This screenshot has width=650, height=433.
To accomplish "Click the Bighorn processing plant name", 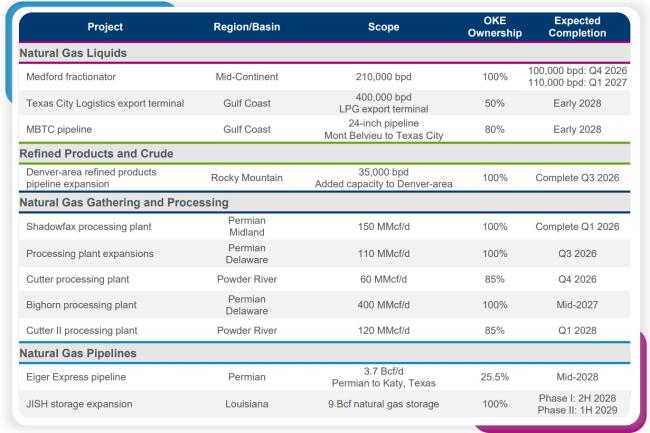I will [81, 305].
